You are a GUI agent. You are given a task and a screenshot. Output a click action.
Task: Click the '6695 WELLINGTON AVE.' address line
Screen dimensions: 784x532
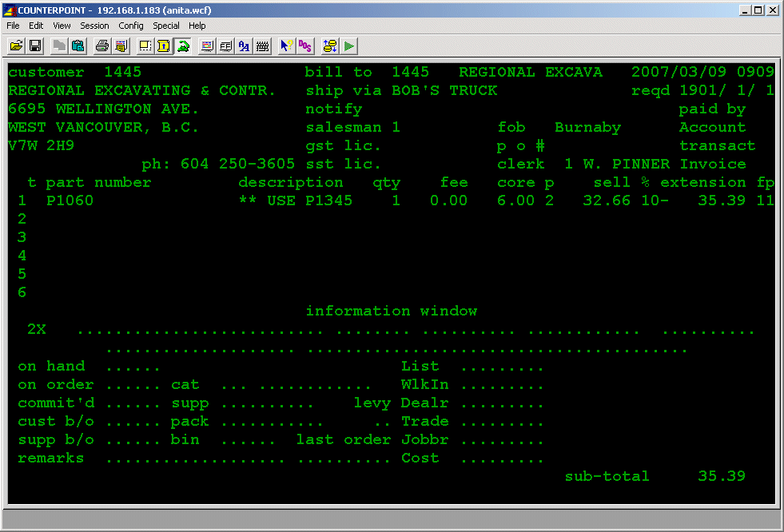tap(104, 109)
